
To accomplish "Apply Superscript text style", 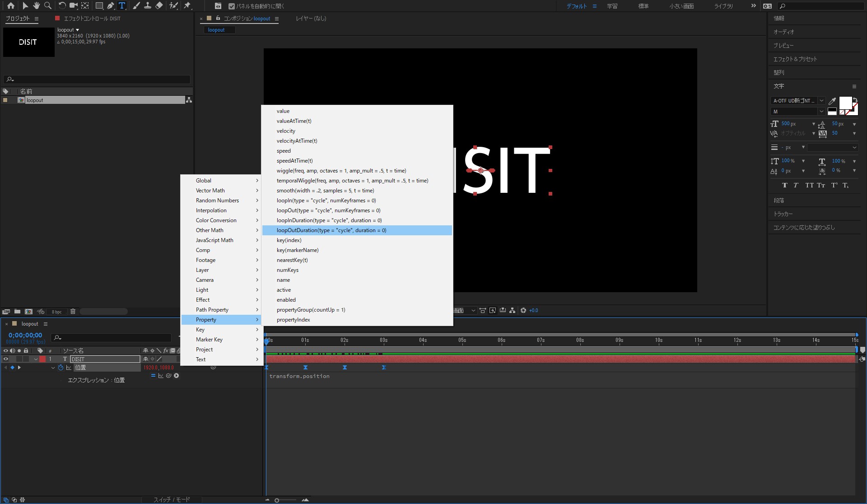I will [x=834, y=185].
